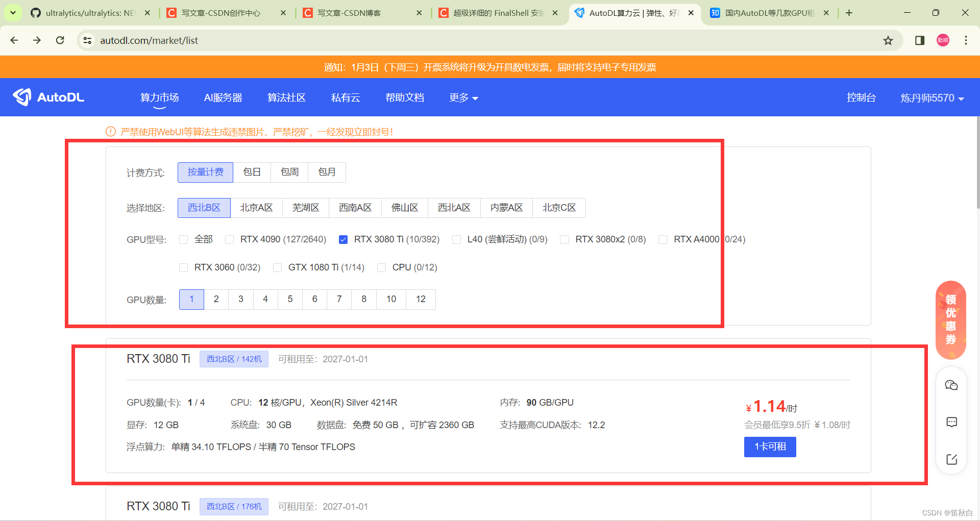This screenshot has width=980, height=521.
Task: Select the 西南A区 region
Action: point(355,208)
